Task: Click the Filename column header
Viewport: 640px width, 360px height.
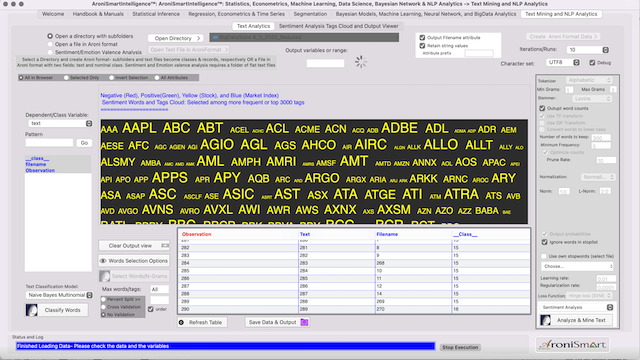Action: pyautogui.click(x=387, y=234)
